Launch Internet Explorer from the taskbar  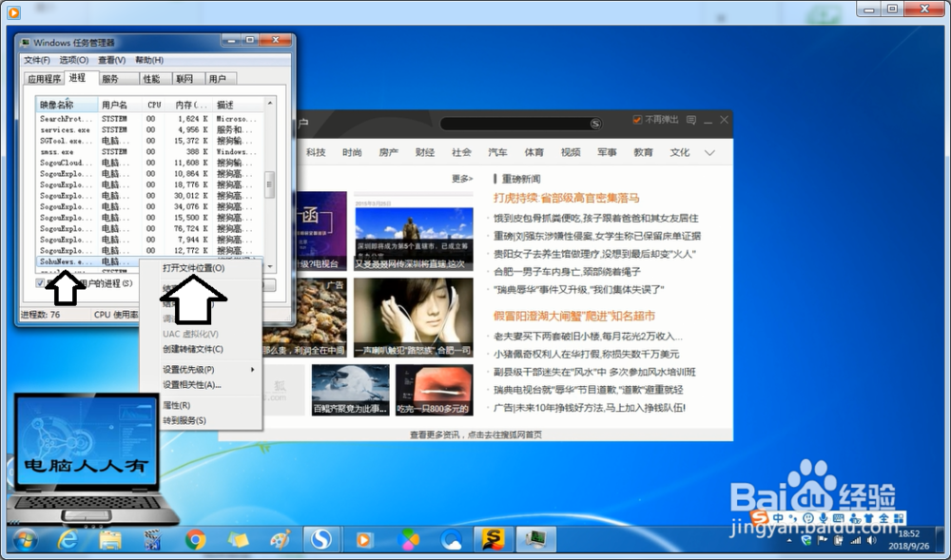[68, 539]
